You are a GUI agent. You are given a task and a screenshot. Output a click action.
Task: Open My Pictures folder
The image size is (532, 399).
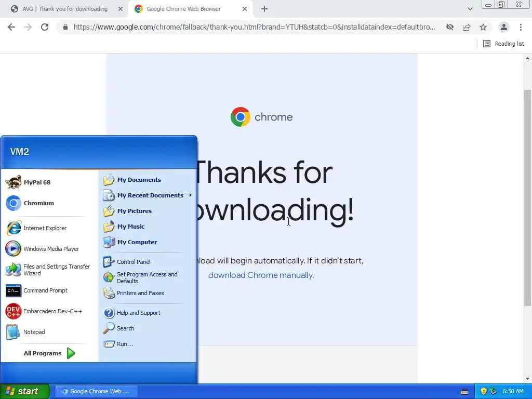(x=135, y=211)
